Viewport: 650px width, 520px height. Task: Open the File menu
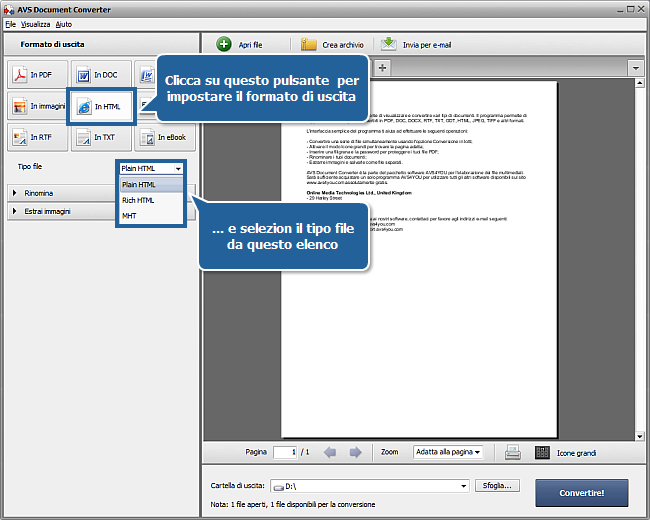click(10, 24)
